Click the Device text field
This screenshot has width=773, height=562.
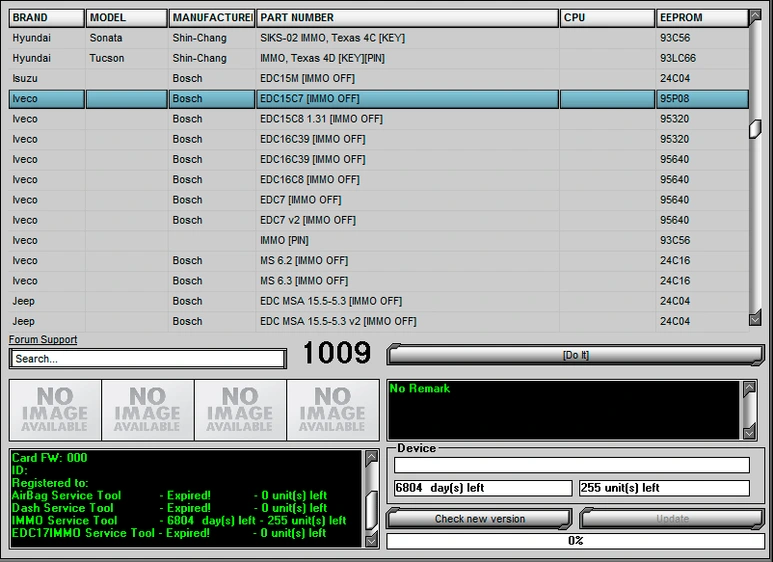(572, 465)
